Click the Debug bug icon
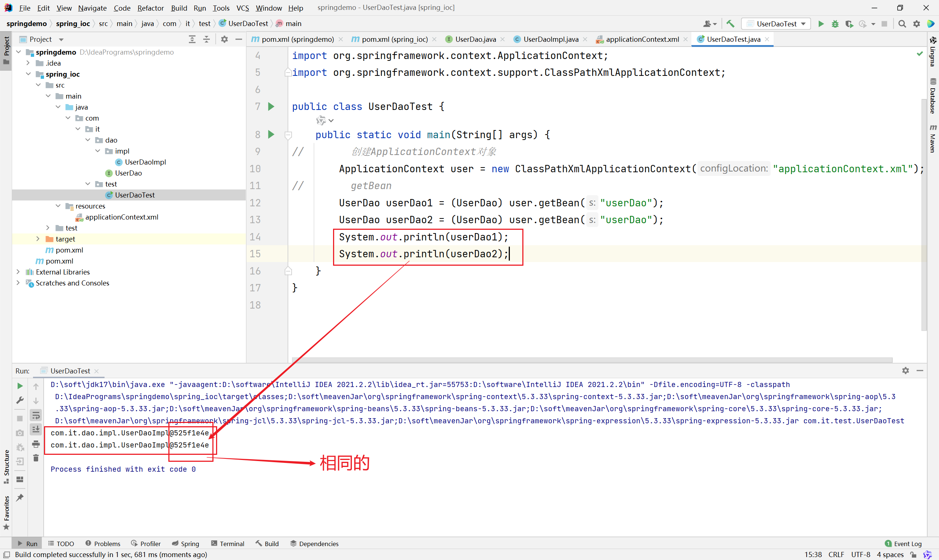 click(x=835, y=24)
